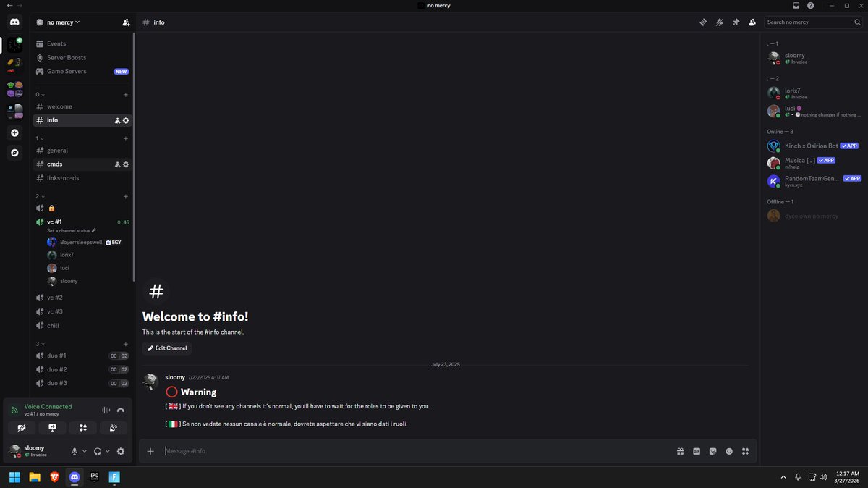
Task: Open Brave browser in taskbar
Action: [x=54, y=477]
